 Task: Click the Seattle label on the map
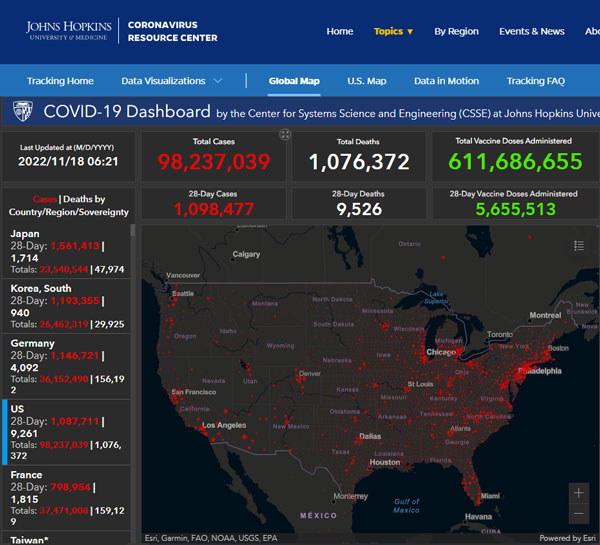pos(183,293)
